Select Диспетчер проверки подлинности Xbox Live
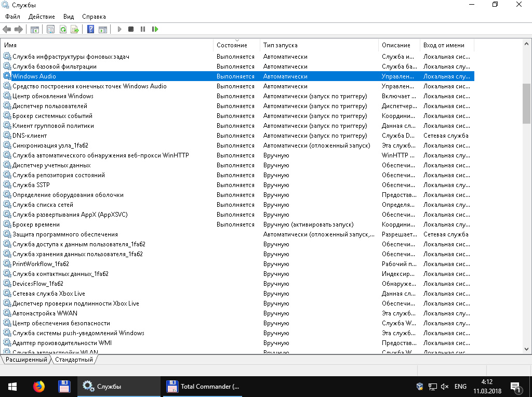 76,303
